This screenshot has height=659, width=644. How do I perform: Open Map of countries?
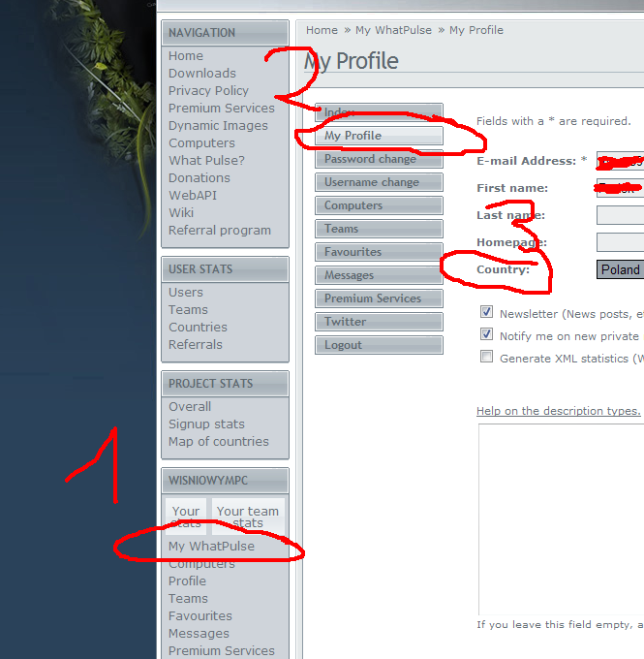[219, 442]
